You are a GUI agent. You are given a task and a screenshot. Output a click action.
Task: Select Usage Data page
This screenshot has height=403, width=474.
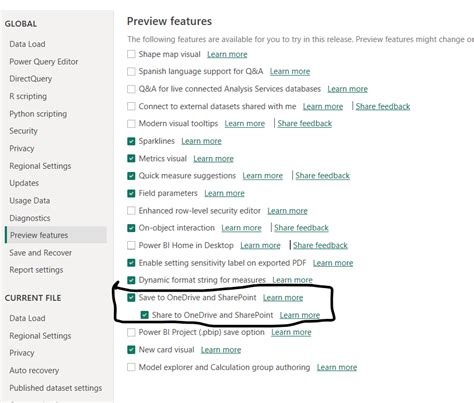coord(30,201)
